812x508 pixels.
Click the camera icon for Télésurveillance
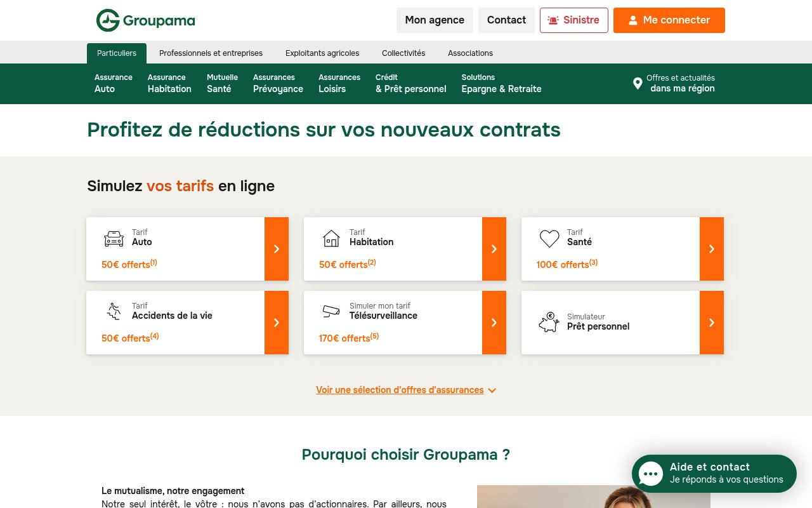pyautogui.click(x=331, y=311)
